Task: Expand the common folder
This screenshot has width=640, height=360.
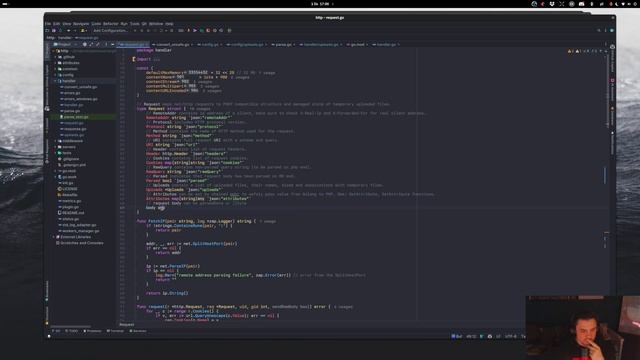Action: click(56, 69)
